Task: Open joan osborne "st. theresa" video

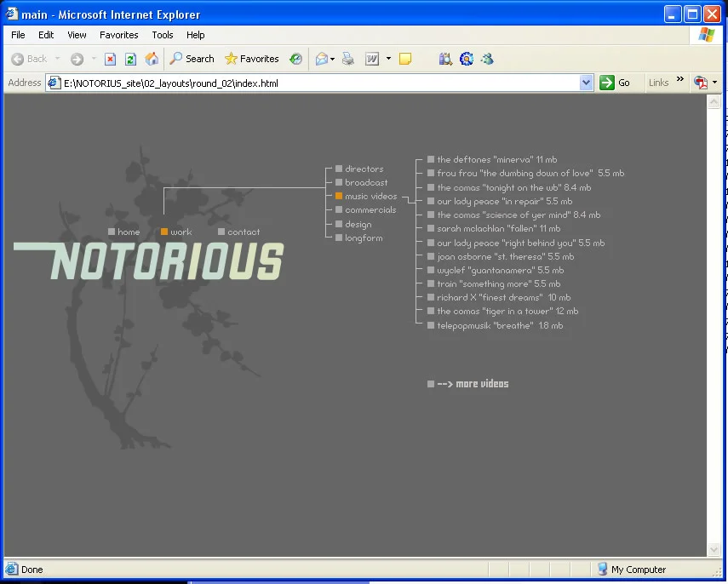Action: pos(501,256)
